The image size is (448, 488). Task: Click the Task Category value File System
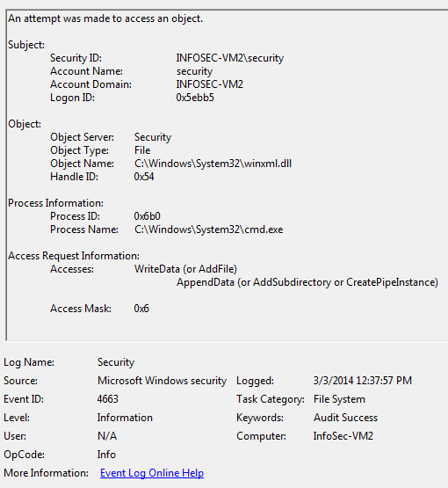pyautogui.click(x=339, y=399)
